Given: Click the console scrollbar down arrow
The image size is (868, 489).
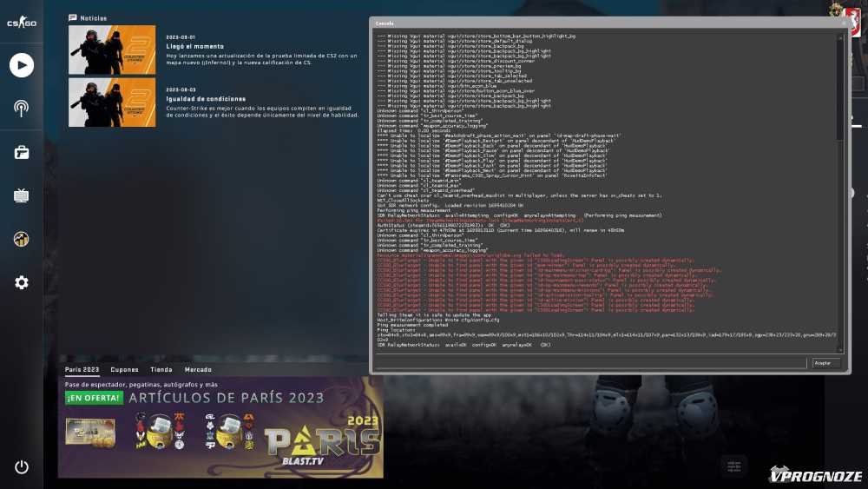Looking at the screenshot, I should [840, 349].
